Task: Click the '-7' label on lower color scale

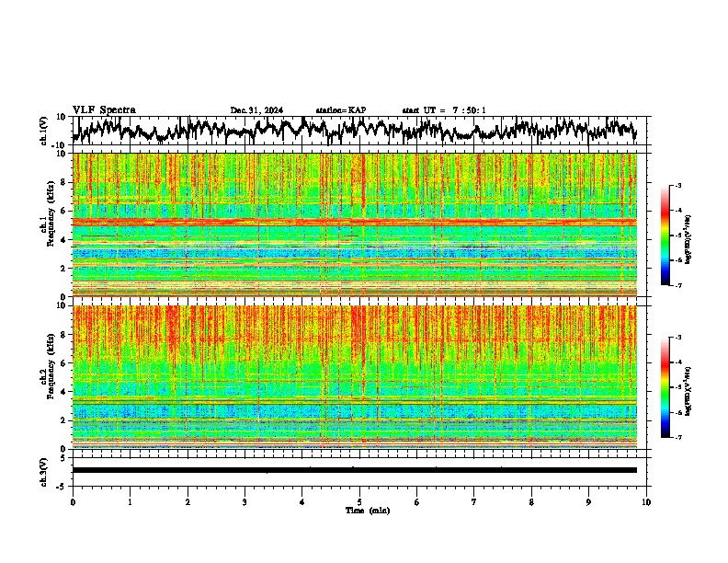Action: pyautogui.click(x=678, y=438)
